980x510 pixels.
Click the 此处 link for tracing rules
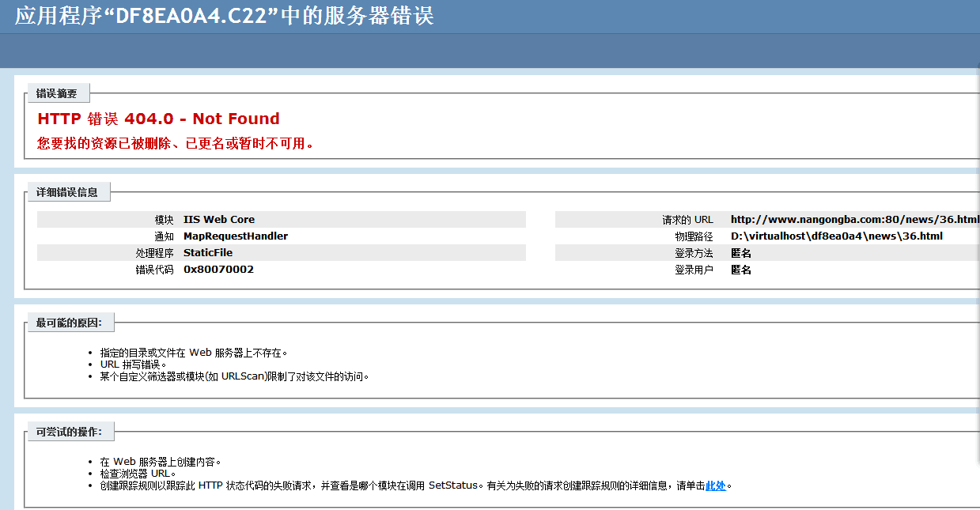click(715, 485)
